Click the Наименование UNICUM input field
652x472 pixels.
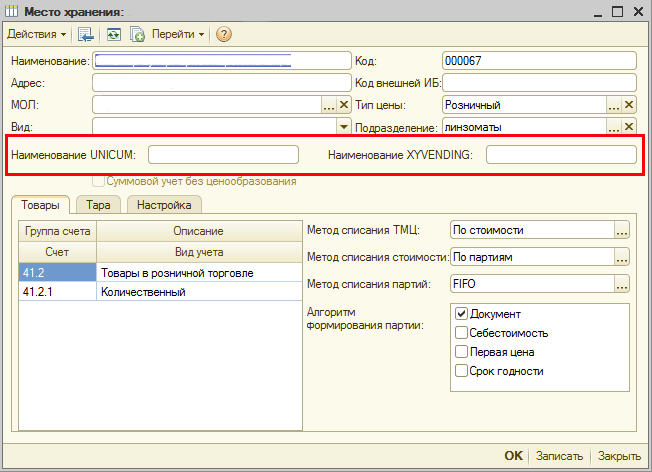pyautogui.click(x=223, y=154)
